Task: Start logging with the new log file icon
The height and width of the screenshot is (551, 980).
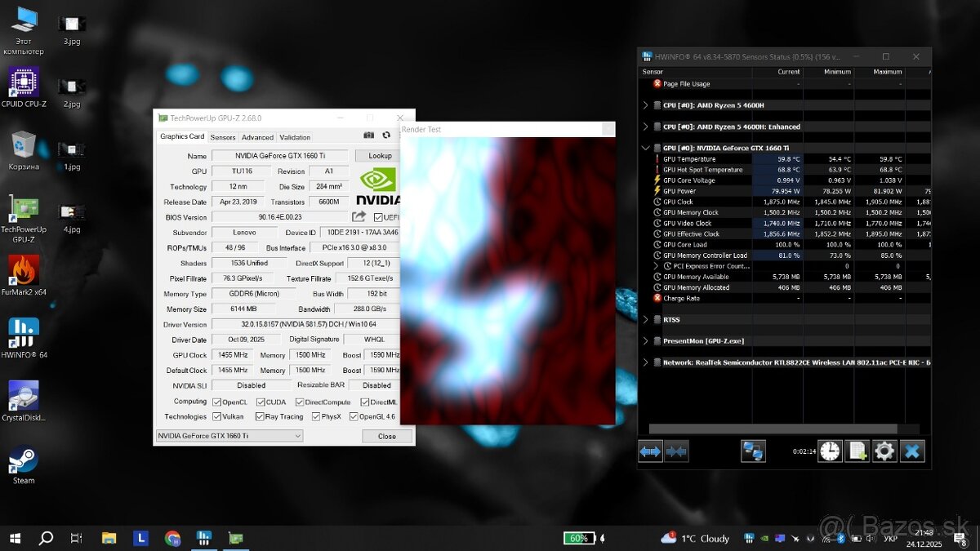Action: (x=857, y=451)
